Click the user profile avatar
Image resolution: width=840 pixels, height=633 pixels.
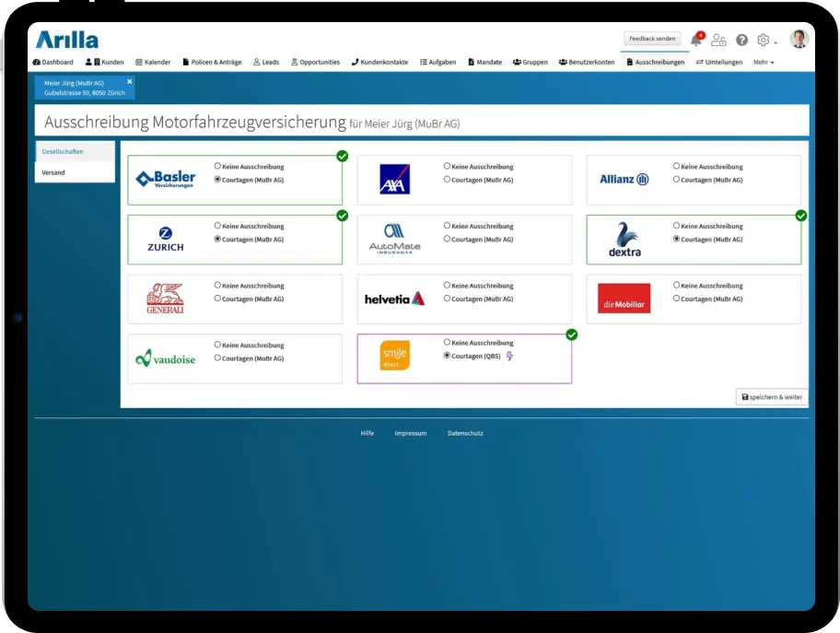tap(799, 39)
